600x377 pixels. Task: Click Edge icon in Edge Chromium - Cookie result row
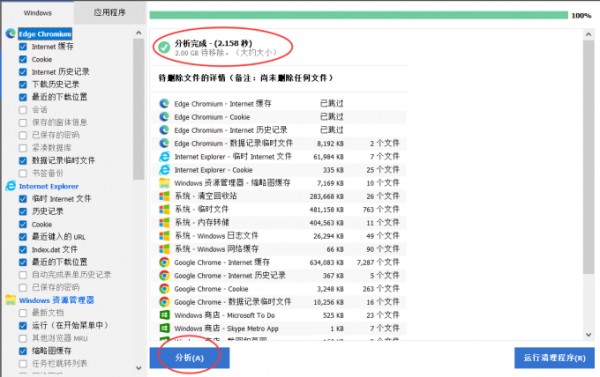[164, 117]
